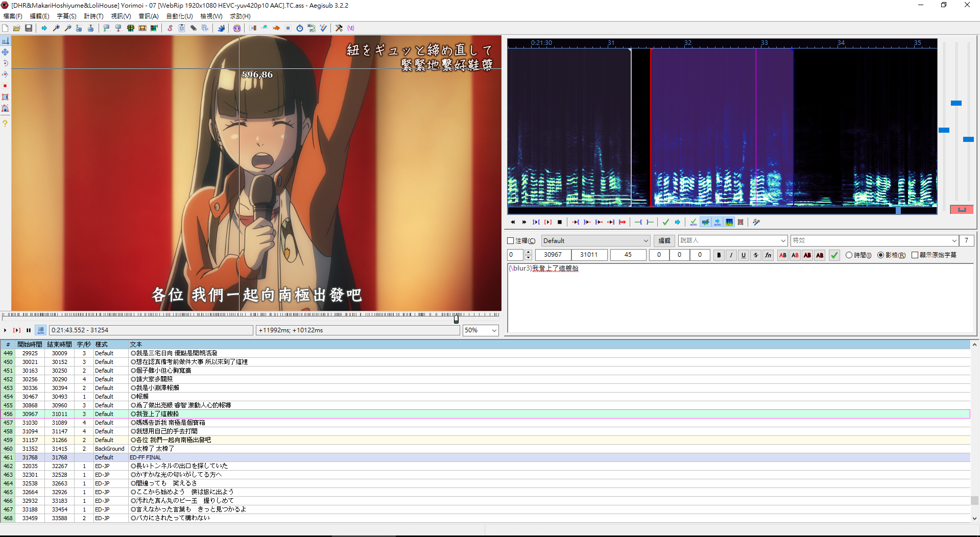Open the Timing Post-Processor clock icon
Image resolution: width=980 pixels, height=537 pixels.
click(x=300, y=28)
